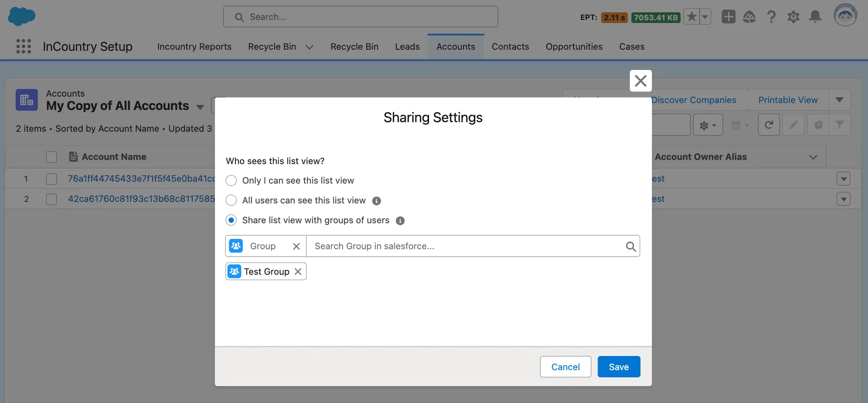Viewport: 868px width, 403px height.
Task: Click the App Launcher grid icon
Action: coord(24,47)
